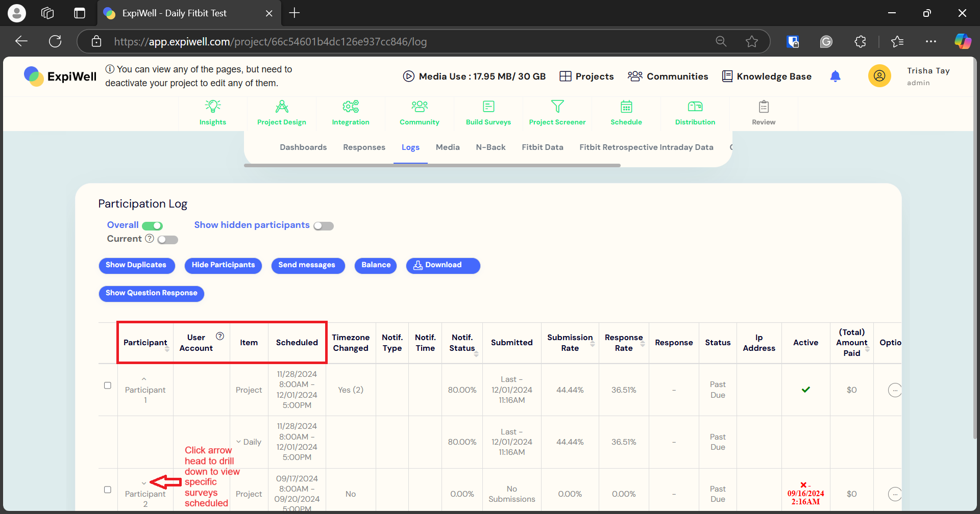This screenshot has width=980, height=514.
Task: Disable the Overall toggle
Action: click(152, 225)
